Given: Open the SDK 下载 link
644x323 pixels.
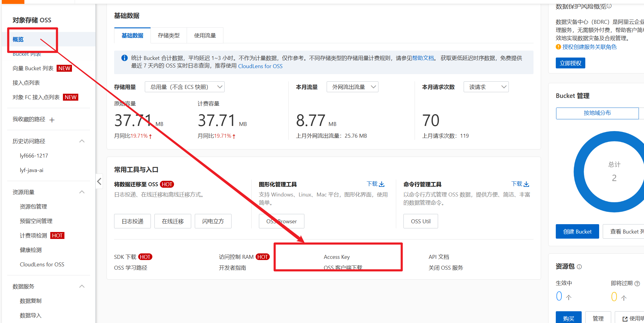Looking at the screenshot, I should click(x=125, y=257).
